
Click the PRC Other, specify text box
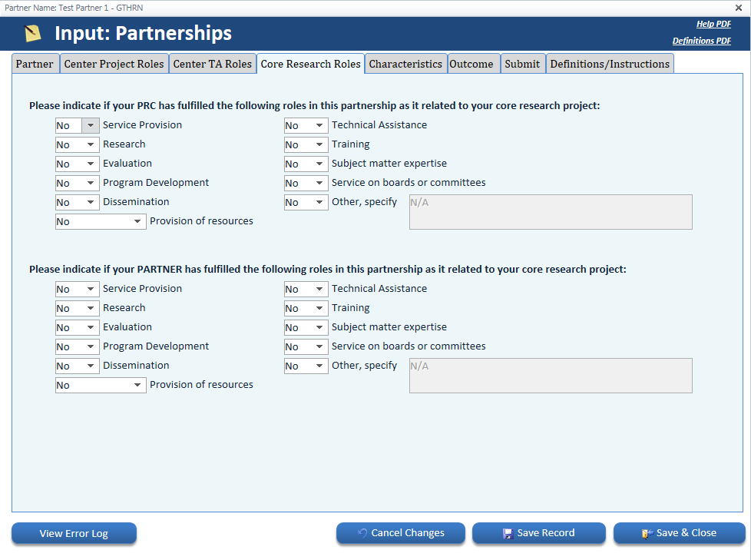[x=551, y=212]
